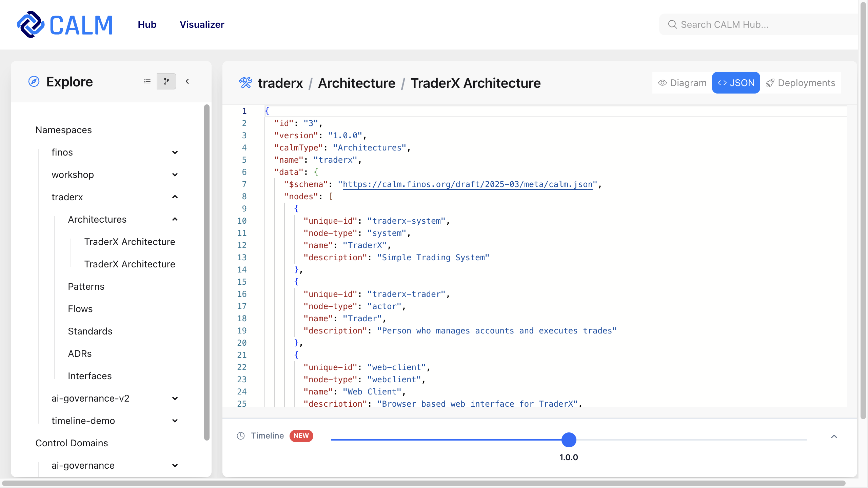Viewport: 868px width, 488px height.
Task: Click the page horizontal scrollbar
Action: [424, 483]
